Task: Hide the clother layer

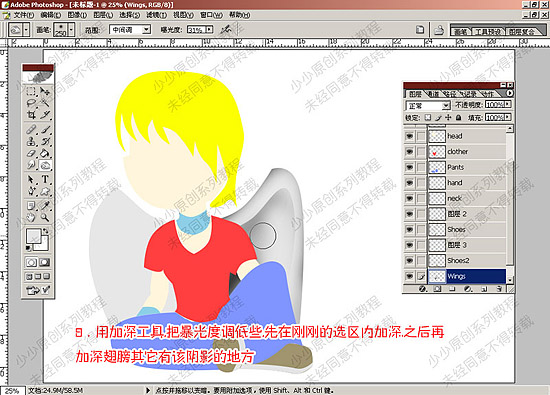Action: [x=409, y=152]
